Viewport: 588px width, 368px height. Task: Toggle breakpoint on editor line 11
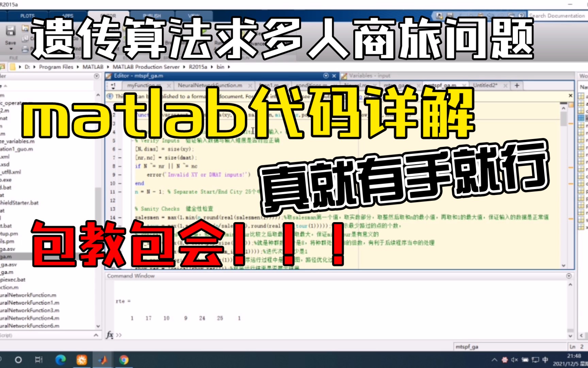click(x=119, y=192)
